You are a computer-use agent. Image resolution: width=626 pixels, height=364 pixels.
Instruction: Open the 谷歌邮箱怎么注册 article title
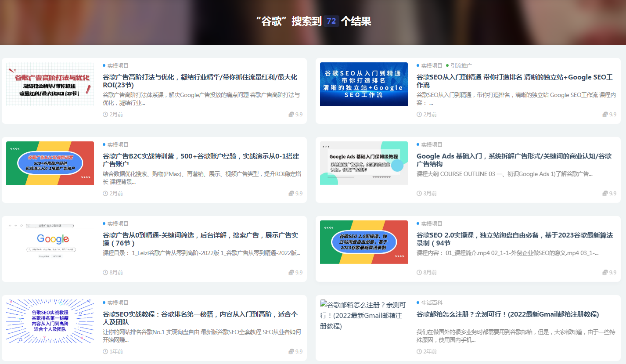507,314
